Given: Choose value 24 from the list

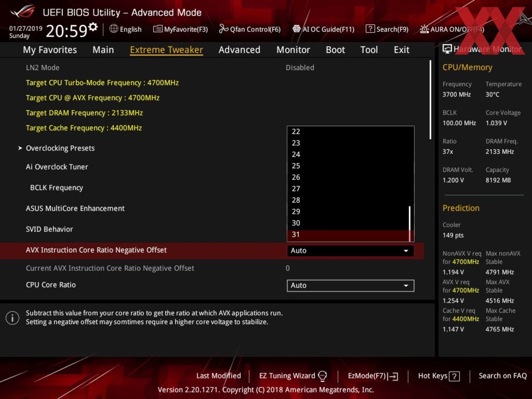Looking at the screenshot, I should coord(348,155).
